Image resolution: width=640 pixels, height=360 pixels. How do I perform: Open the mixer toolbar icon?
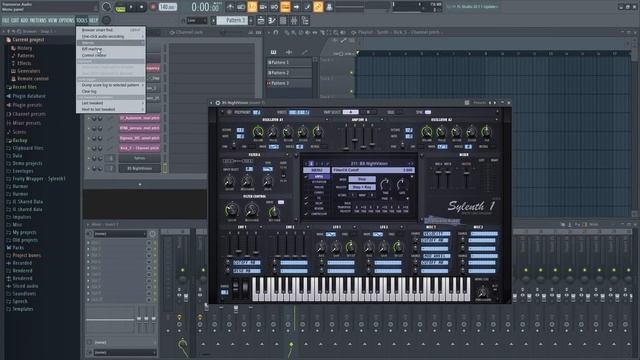tap(294, 20)
